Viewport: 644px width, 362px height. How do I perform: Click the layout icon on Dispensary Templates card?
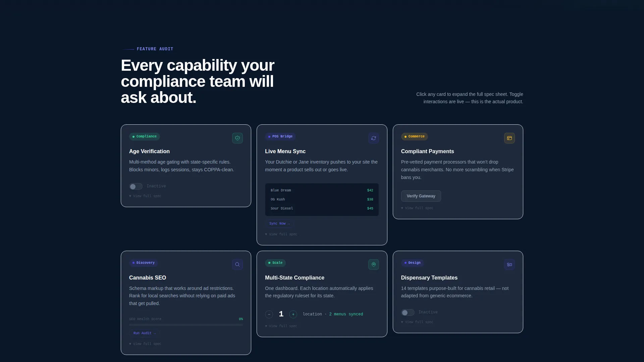[509, 264]
